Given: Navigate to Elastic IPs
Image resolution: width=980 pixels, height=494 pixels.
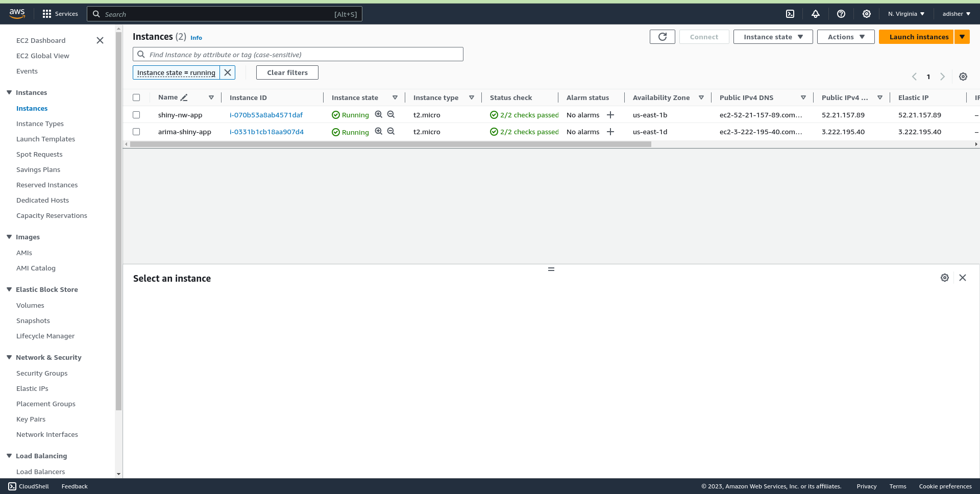Looking at the screenshot, I should point(32,388).
